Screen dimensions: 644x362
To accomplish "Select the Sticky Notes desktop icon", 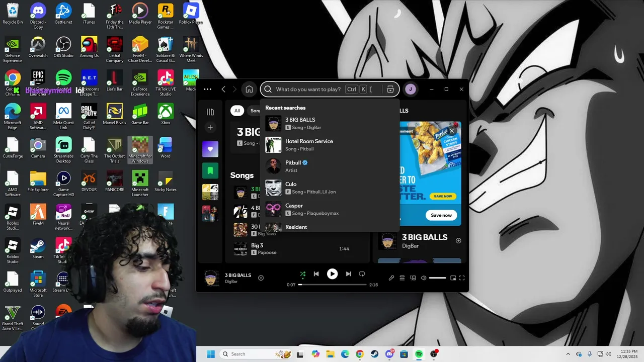I will click(166, 182).
